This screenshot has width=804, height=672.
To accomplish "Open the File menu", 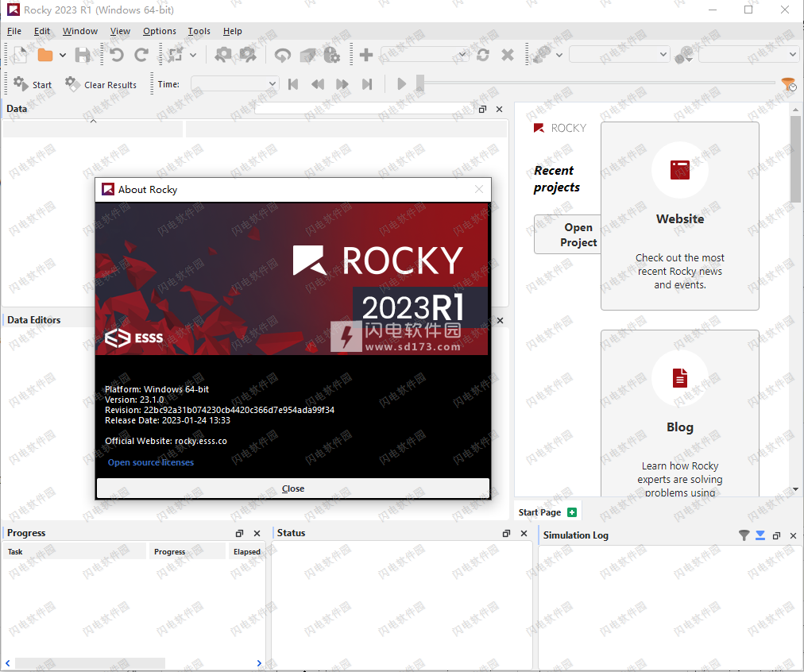I will [x=14, y=31].
